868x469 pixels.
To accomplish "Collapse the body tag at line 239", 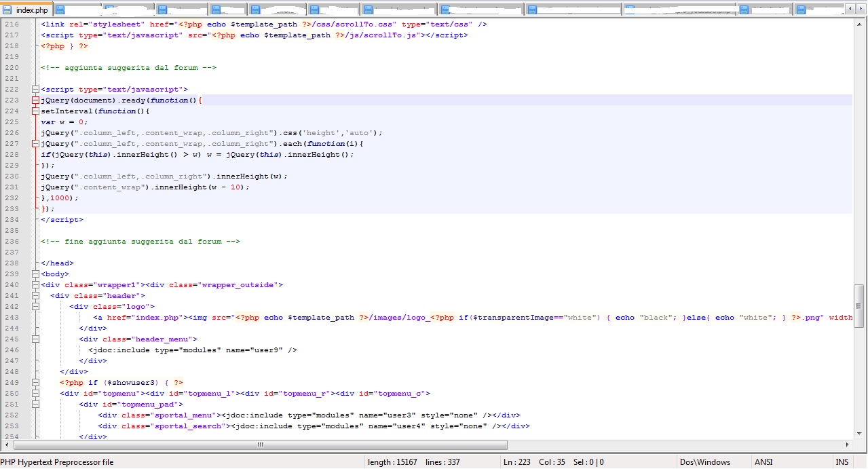I will 35,274.
